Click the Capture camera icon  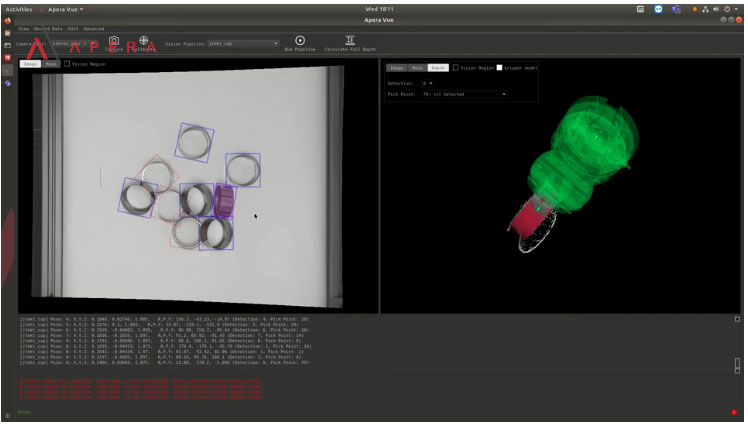[114, 40]
